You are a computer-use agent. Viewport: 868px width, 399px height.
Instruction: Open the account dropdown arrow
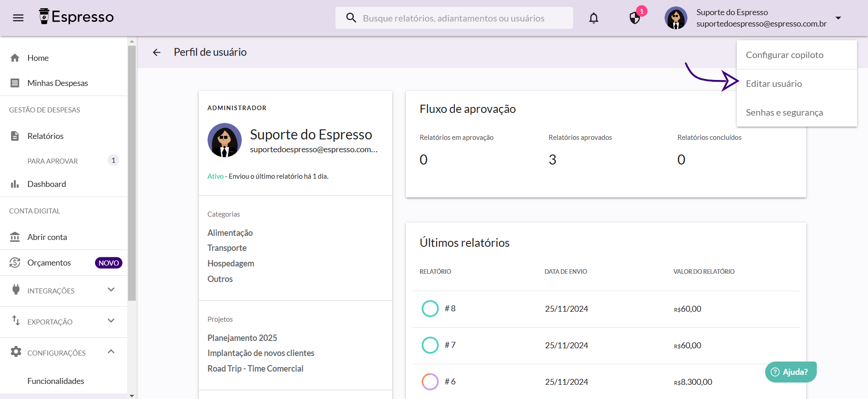[838, 18]
